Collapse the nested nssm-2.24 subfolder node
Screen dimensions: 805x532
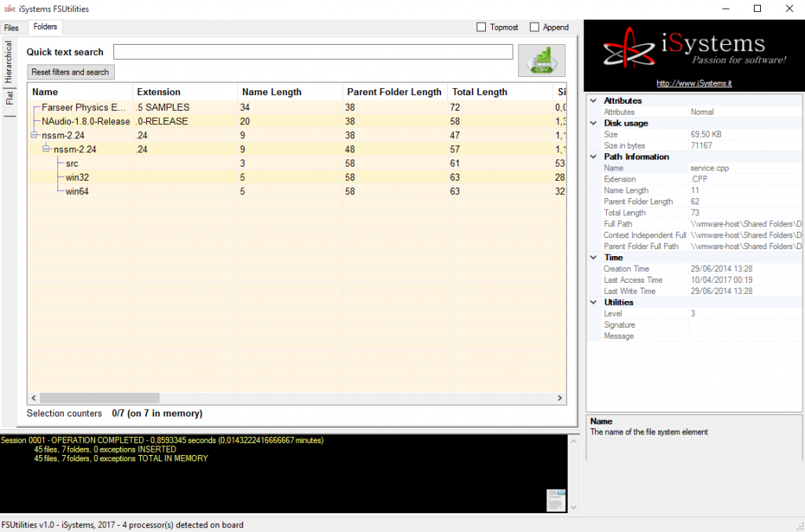[x=46, y=149]
